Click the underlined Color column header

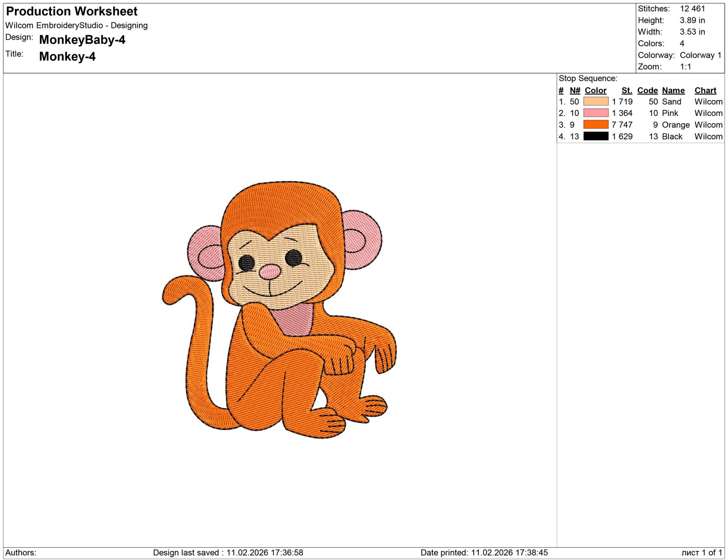(595, 91)
